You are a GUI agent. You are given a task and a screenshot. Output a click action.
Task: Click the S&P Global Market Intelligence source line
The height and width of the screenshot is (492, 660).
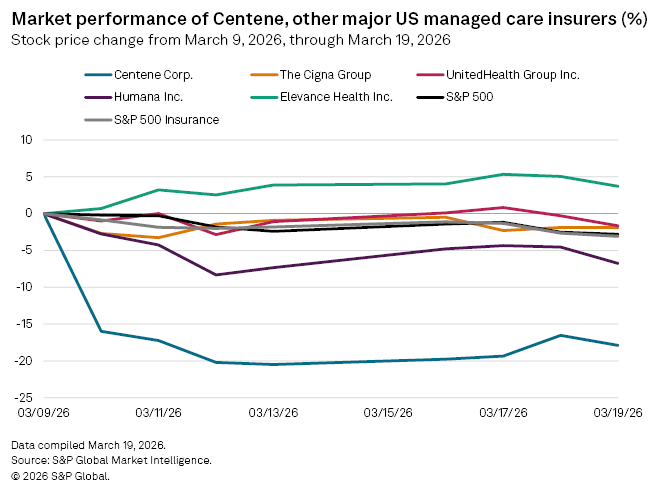click(111, 460)
